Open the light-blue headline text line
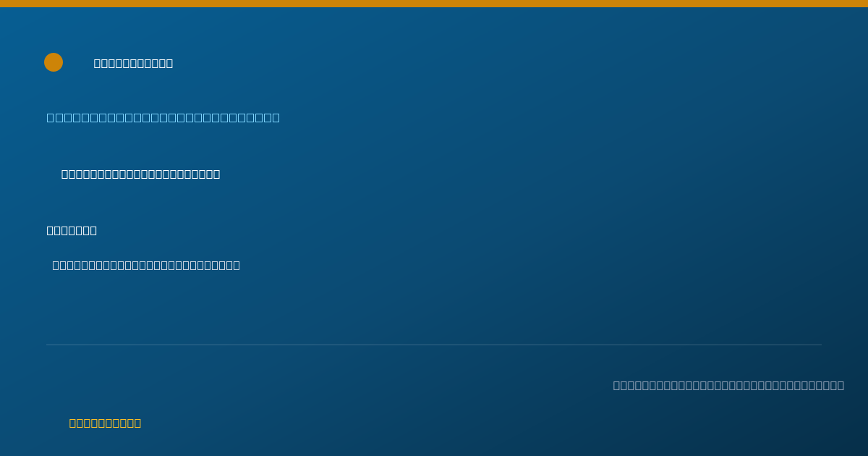The height and width of the screenshot is (456, 868). click(x=163, y=117)
